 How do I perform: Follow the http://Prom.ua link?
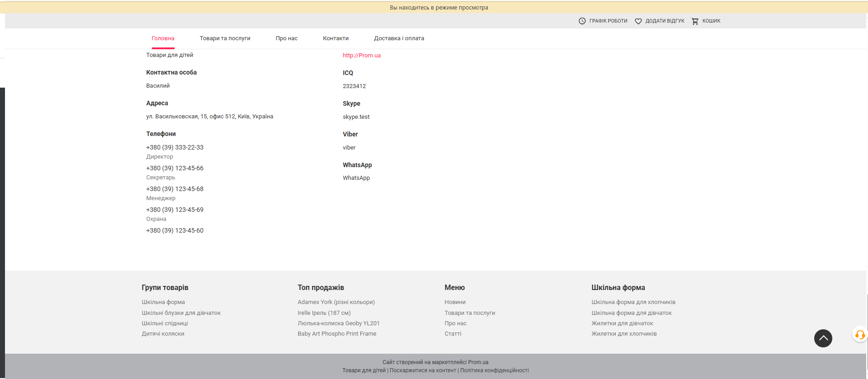click(x=361, y=56)
